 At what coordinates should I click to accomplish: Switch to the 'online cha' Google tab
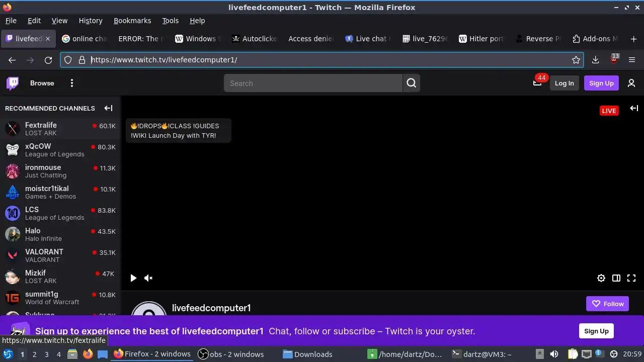tap(84, 39)
